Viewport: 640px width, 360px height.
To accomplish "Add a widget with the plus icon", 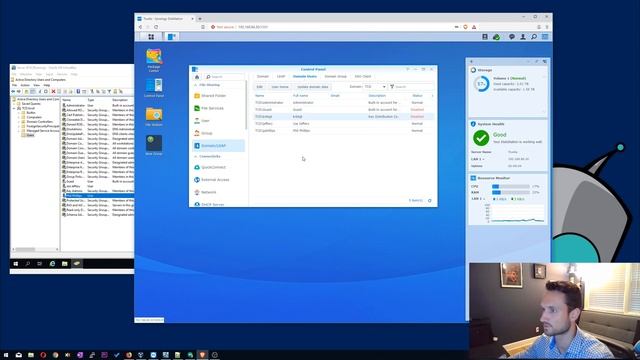I will pos(471,62).
